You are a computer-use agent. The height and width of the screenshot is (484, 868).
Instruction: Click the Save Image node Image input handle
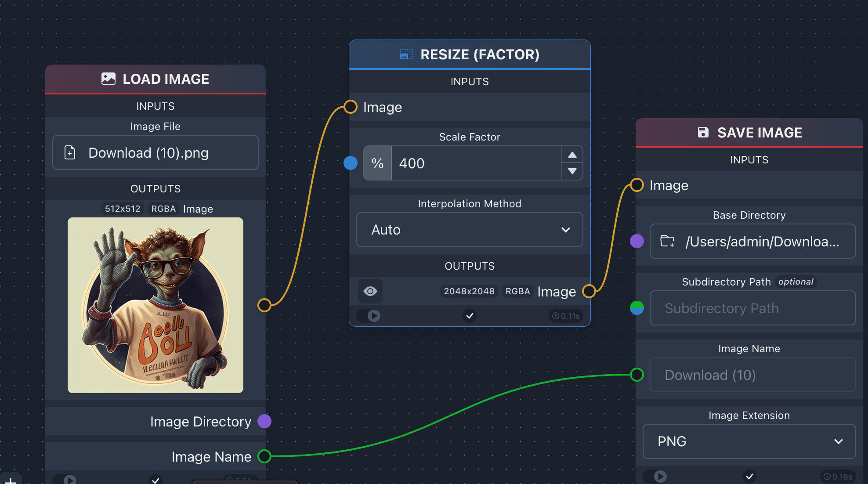[637, 185]
